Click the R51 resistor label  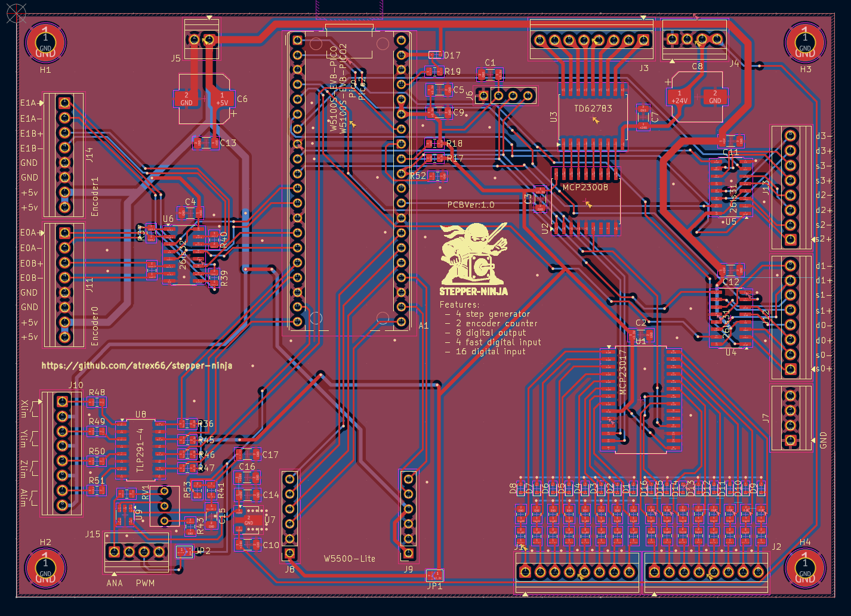(97, 480)
